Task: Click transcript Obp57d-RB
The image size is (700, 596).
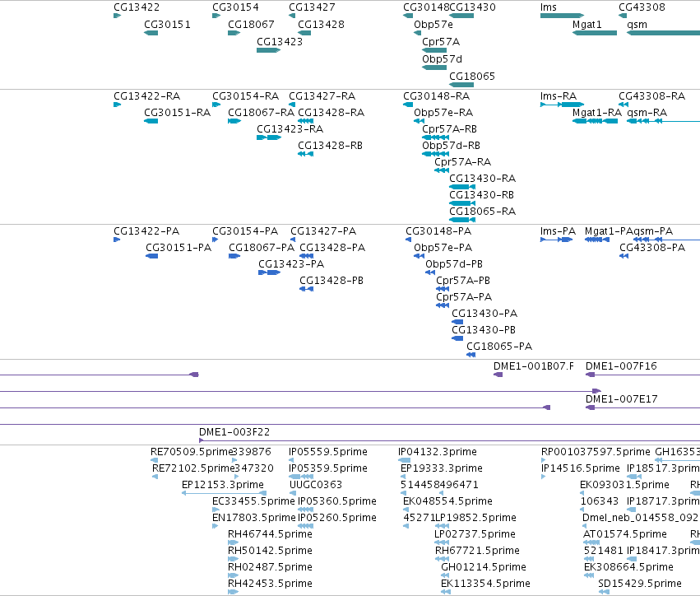Action: pyautogui.click(x=435, y=154)
